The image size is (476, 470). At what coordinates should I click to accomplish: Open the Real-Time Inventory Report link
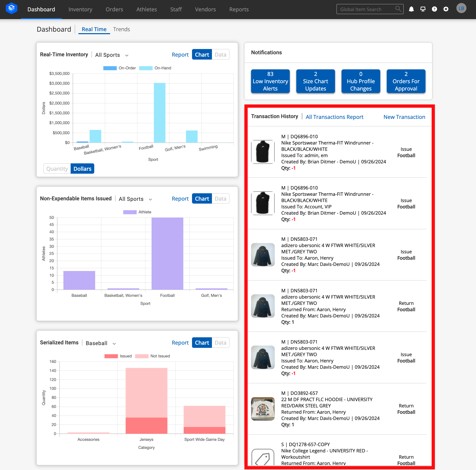click(180, 55)
